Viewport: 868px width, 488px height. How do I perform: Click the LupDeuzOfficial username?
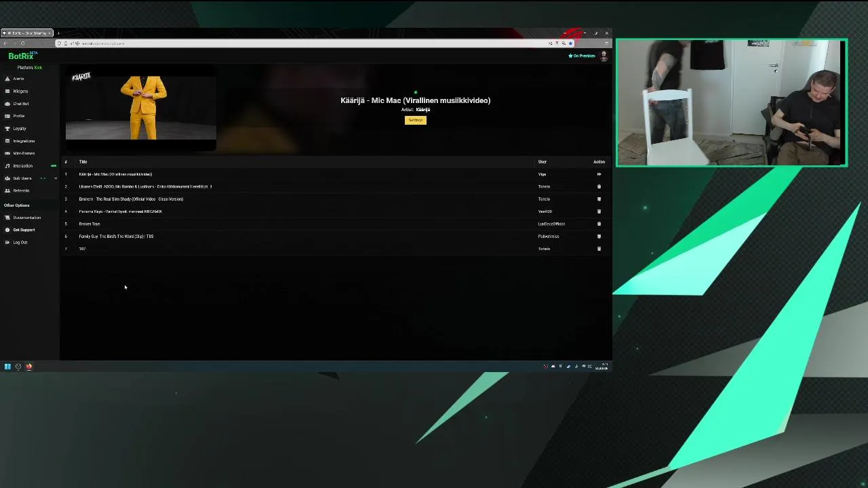click(x=551, y=224)
